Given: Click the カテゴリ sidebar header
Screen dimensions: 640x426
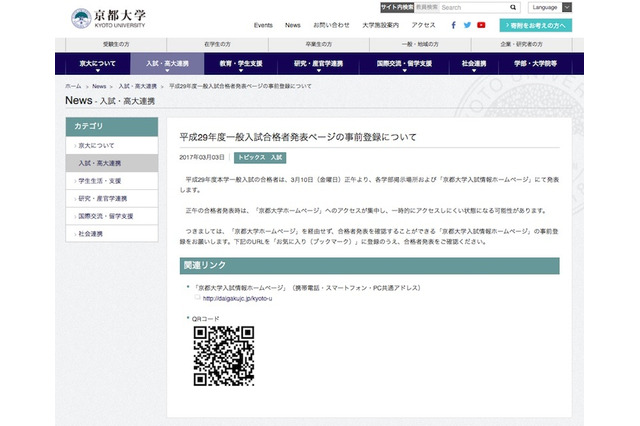Looking at the screenshot, I should coord(112,126).
